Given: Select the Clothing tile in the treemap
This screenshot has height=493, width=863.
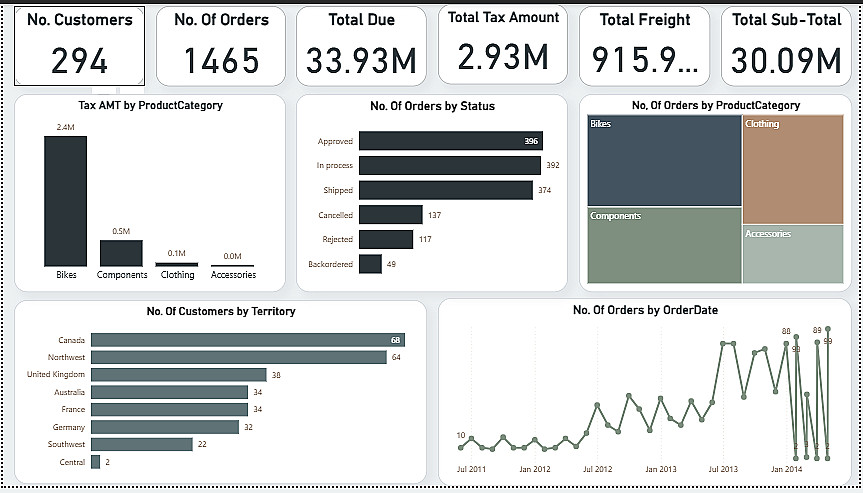Looking at the screenshot, I should 793,169.
